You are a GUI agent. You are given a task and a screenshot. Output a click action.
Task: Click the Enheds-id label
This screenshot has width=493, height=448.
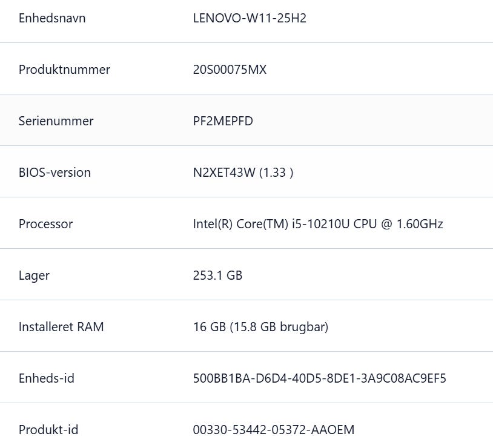(x=47, y=378)
